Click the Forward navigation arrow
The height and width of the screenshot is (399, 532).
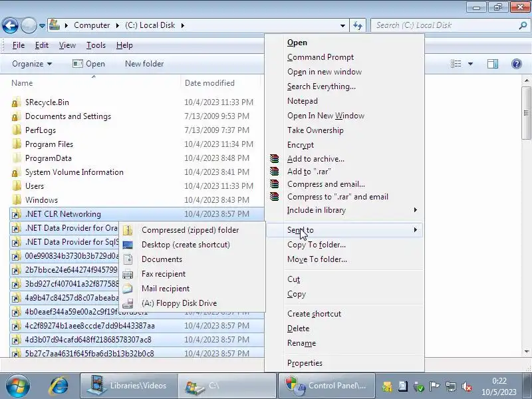pos(29,25)
